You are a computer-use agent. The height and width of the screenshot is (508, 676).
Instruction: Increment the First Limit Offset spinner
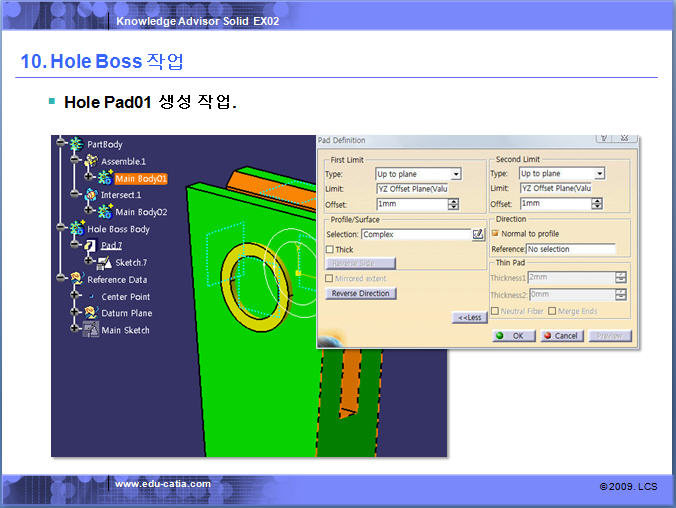pos(454,201)
